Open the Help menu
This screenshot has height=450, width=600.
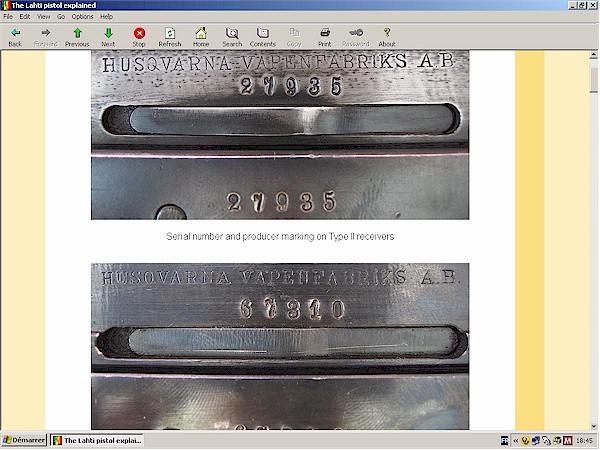tap(106, 16)
